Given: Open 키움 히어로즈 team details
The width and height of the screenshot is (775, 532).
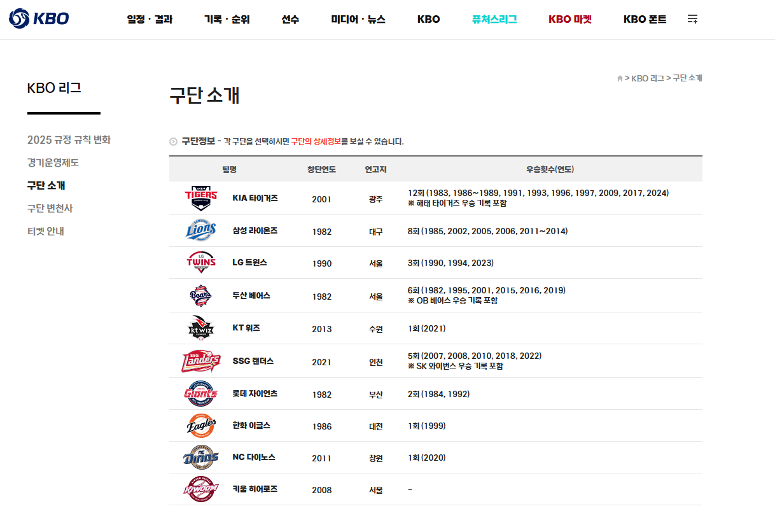Looking at the screenshot, I should tap(255, 489).
